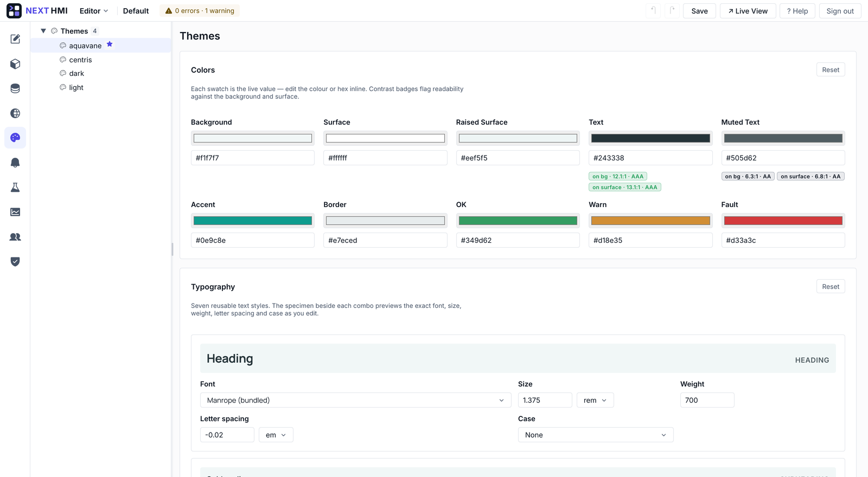Open the flask testing sidebar icon

(x=15, y=188)
